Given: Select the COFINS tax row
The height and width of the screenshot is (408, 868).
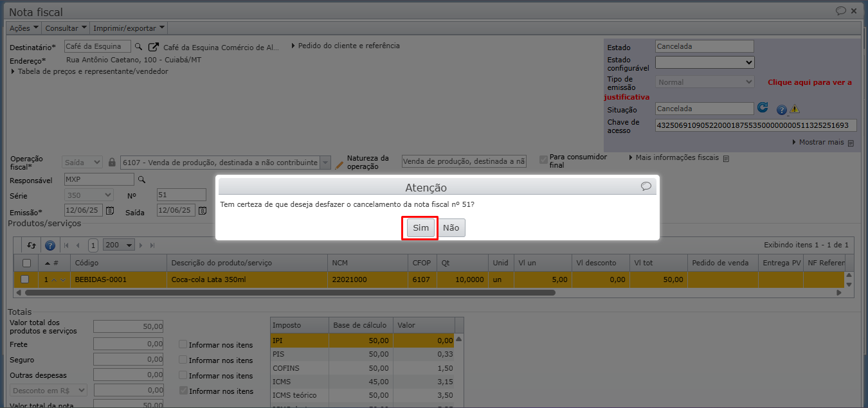Looking at the screenshot, I should [x=363, y=368].
